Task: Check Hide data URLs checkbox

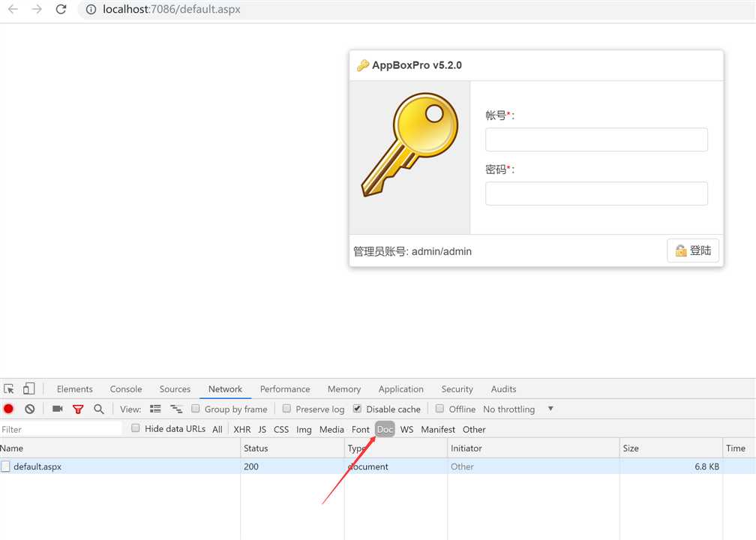Action: pyautogui.click(x=136, y=428)
